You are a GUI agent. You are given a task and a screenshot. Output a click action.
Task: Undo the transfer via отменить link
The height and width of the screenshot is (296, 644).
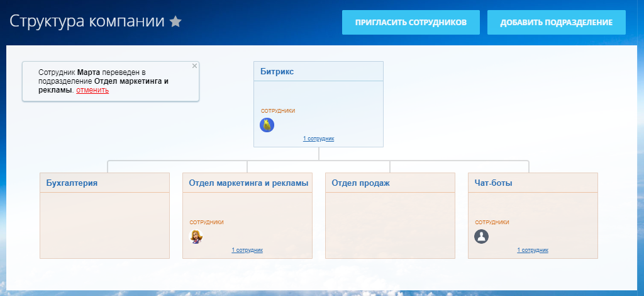pos(92,91)
